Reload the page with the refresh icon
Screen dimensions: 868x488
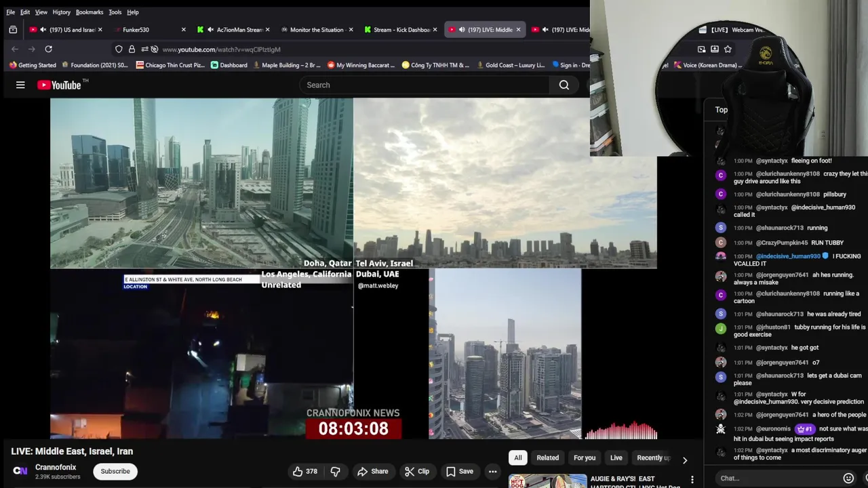coord(48,49)
